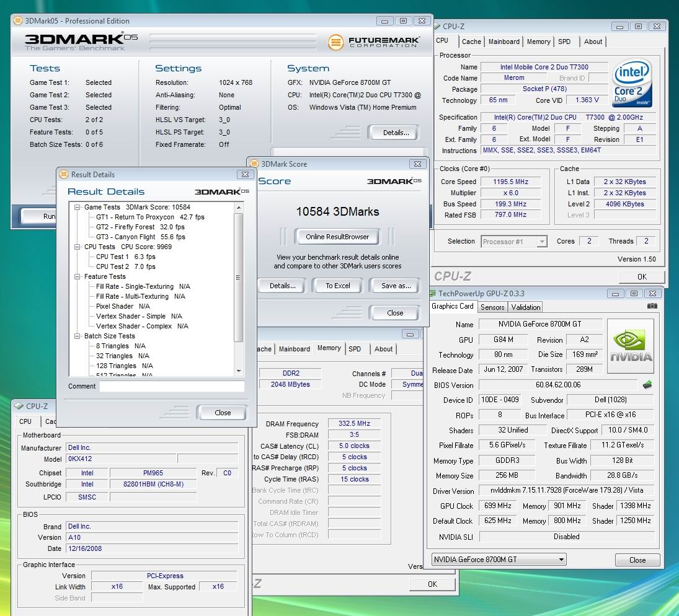The height and width of the screenshot is (616, 679).
Task: Click the Run button in 3DMark05
Action: click(x=39, y=216)
